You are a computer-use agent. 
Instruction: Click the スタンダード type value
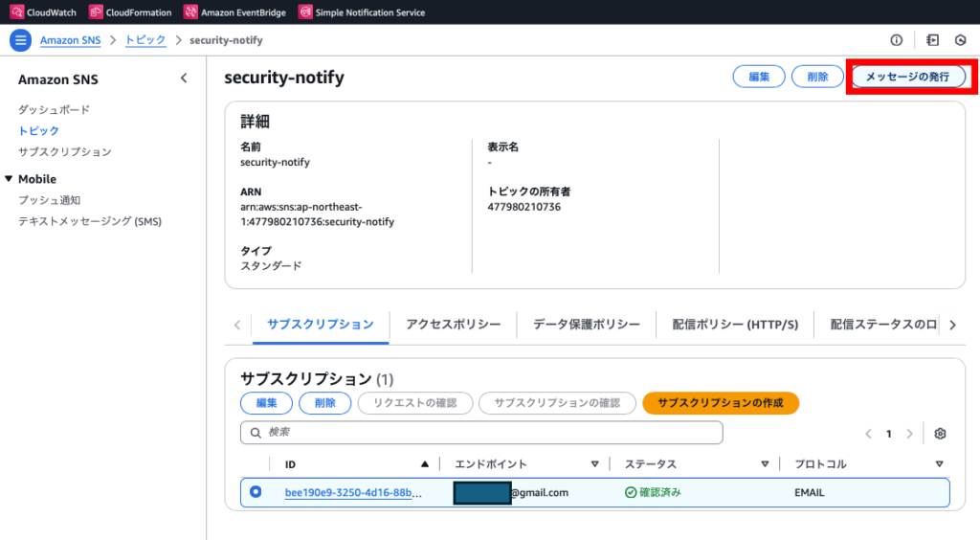click(271, 265)
